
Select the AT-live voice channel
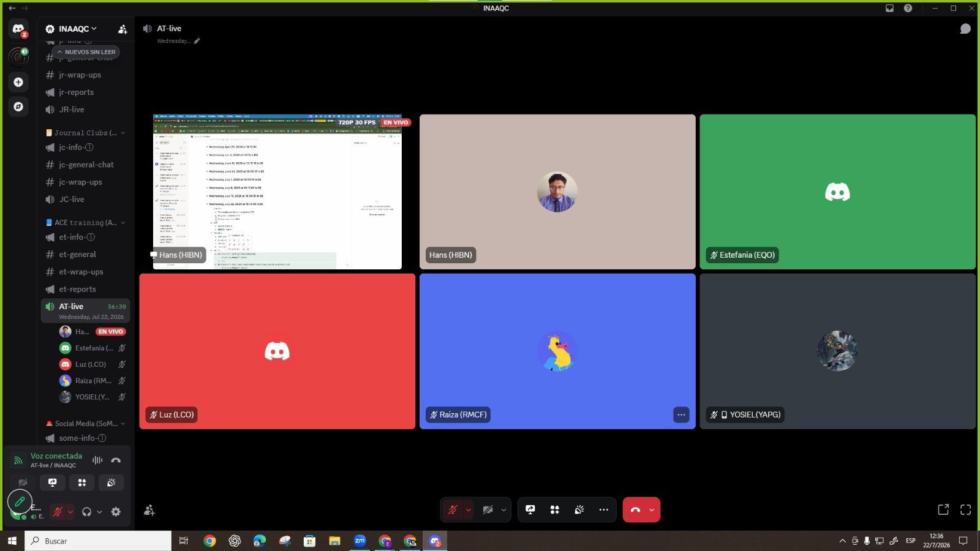tap(85, 311)
